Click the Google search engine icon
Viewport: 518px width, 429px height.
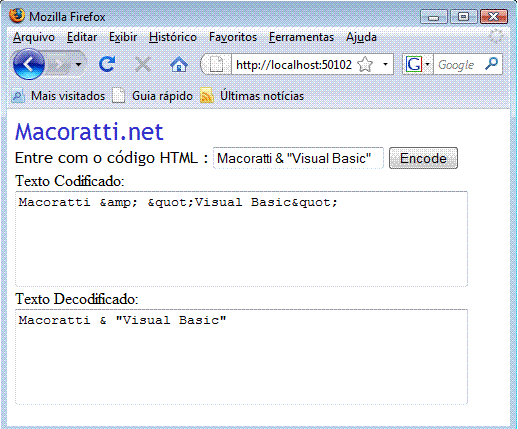(x=414, y=64)
